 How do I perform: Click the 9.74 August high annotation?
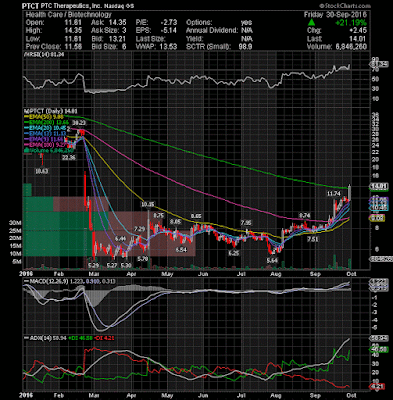click(x=304, y=215)
